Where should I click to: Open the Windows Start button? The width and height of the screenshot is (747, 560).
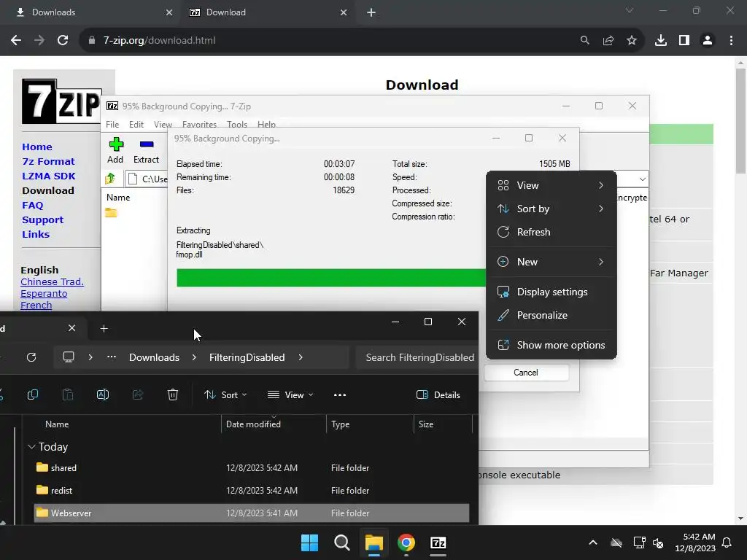click(x=309, y=542)
